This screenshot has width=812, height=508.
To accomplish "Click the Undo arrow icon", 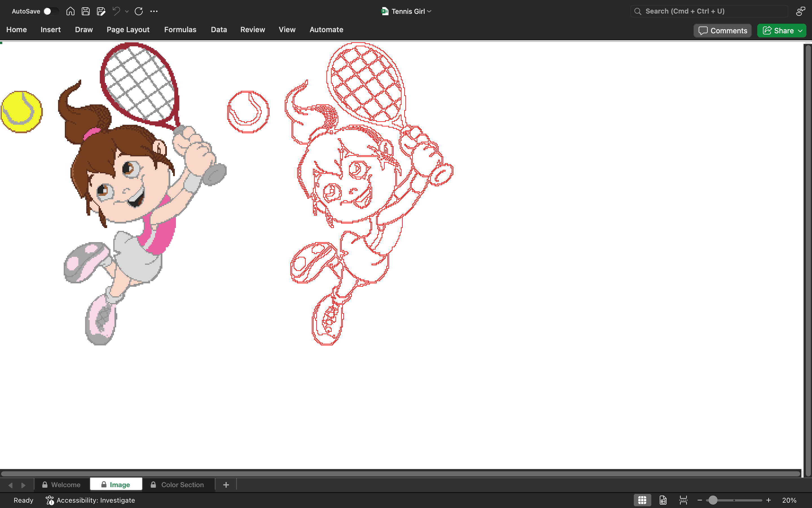I will click(116, 11).
